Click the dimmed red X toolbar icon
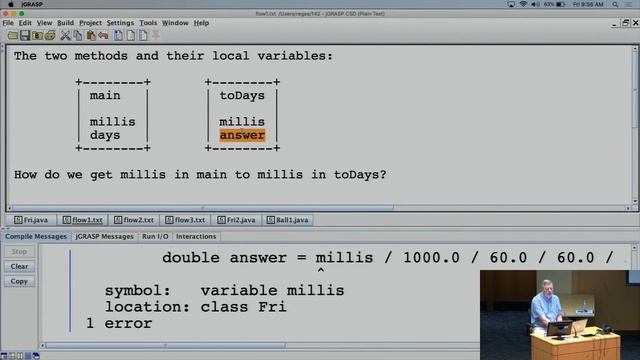 [x=156, y=35]
